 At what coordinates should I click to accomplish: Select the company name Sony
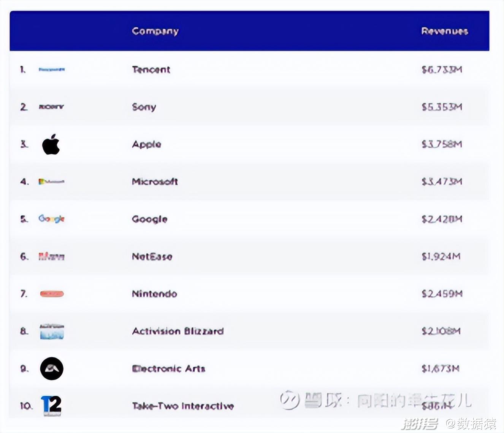tap(144, 107)
